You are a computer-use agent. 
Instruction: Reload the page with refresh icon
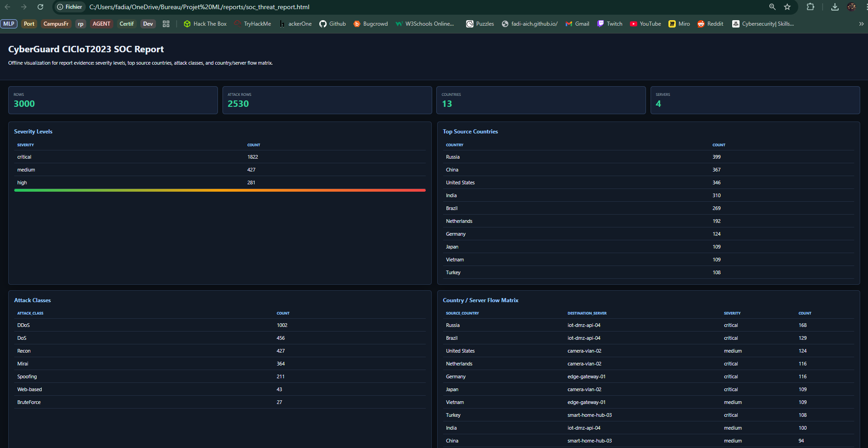40,7
